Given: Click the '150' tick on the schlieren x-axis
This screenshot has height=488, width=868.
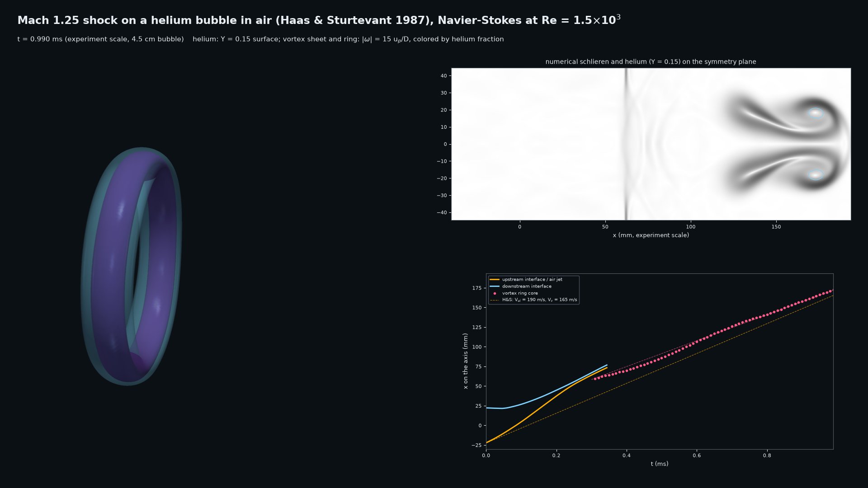Looking at the screenshot, I should [776, 227].
